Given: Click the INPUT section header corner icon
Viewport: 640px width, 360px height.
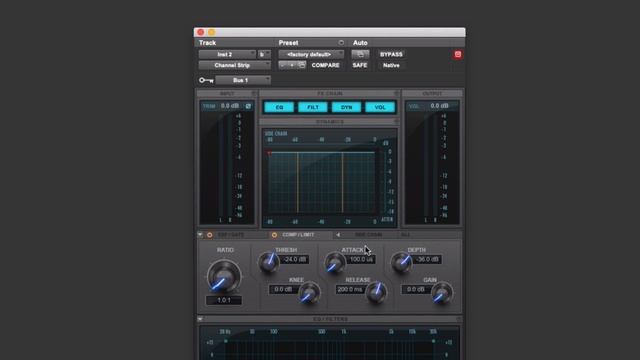Looking at the screenshot, I should [x=254, y=94].
